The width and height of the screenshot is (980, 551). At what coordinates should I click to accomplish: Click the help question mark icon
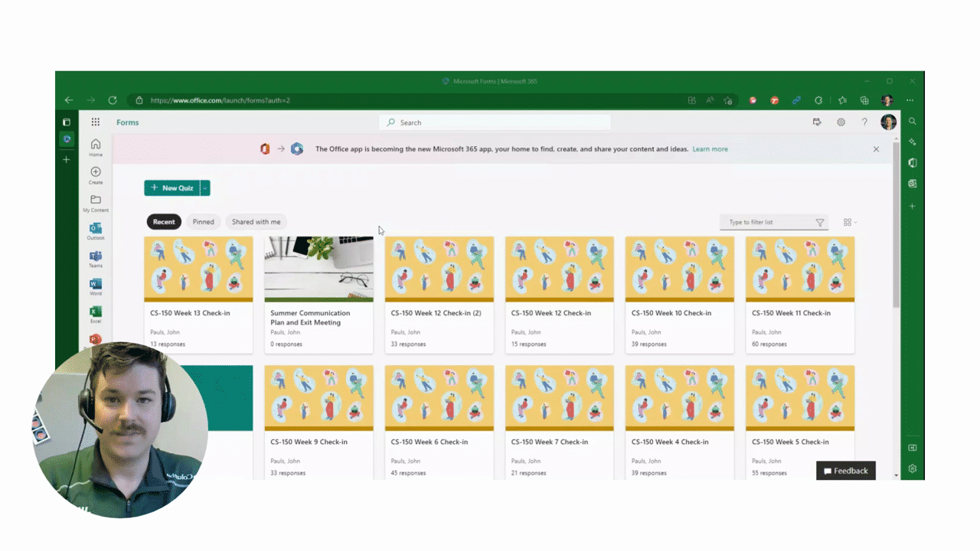click(864, 122)
